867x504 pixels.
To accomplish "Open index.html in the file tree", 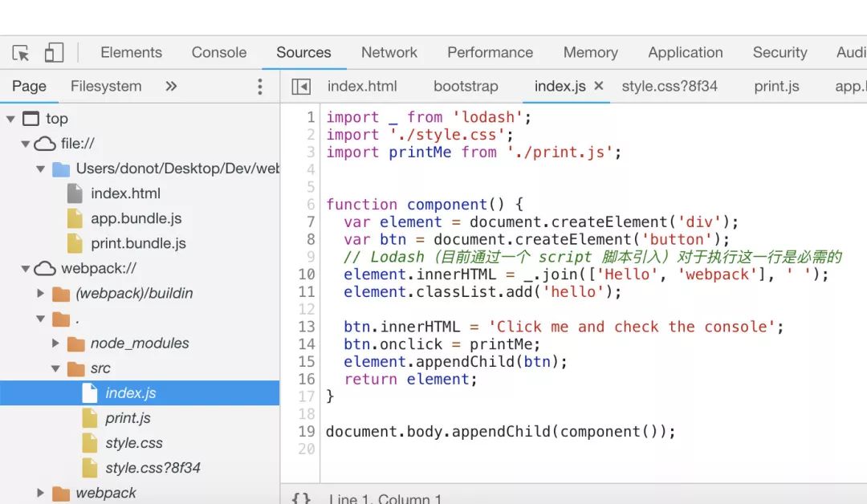I will [125, 193].
